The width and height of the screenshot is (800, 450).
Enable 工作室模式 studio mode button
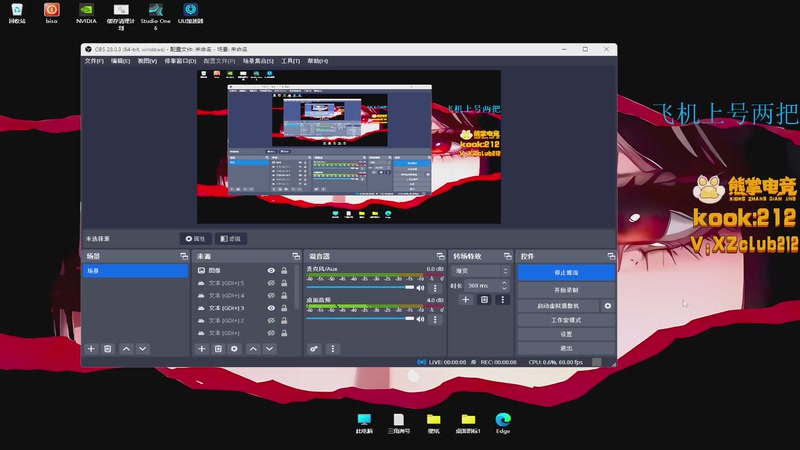tap(566, 320)
